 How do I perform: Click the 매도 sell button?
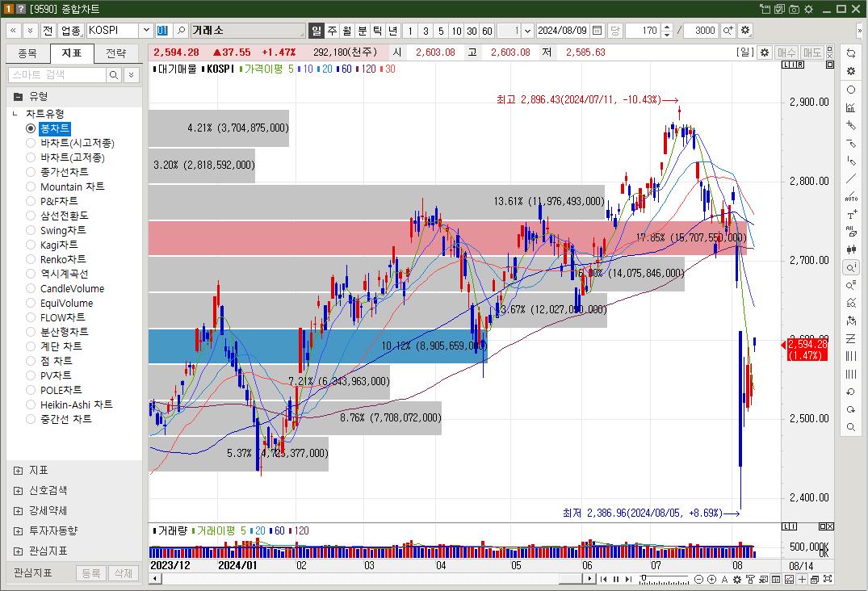(812, 52)
